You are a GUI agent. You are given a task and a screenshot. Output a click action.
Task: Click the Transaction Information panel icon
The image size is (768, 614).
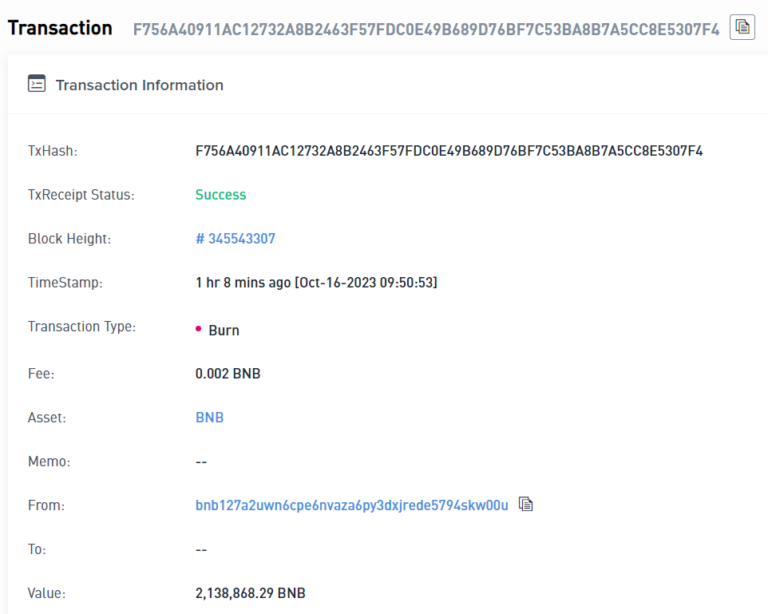tap(37, 85)
